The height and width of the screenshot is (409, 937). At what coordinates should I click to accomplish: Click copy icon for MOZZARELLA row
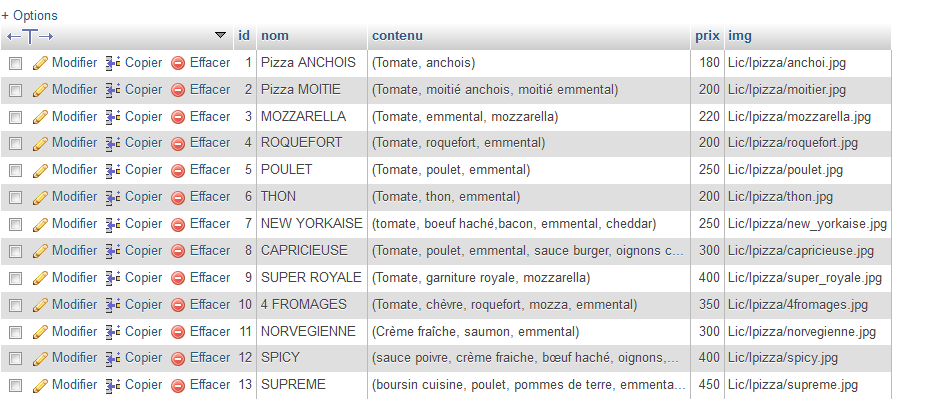(x=114, y=117)
